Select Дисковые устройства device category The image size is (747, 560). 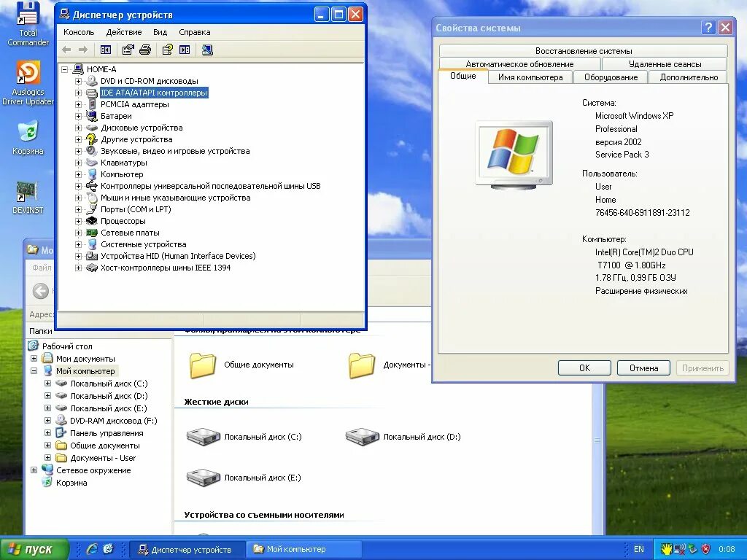(x=142, y=128)
